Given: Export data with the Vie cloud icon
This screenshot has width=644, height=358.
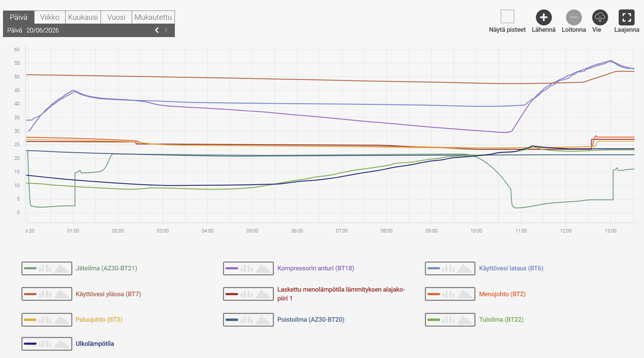Looking at the screenshot, I should click(600, 17).
